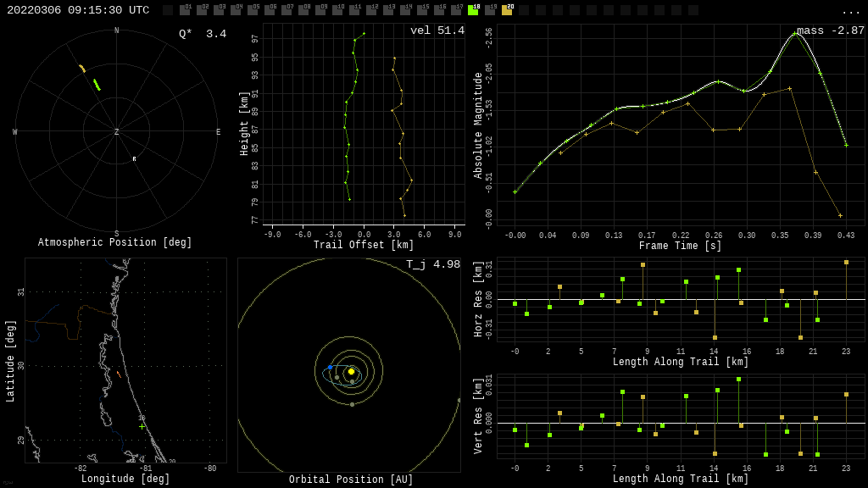
Task: Select the station 05 indicator box
Action: 253,10
